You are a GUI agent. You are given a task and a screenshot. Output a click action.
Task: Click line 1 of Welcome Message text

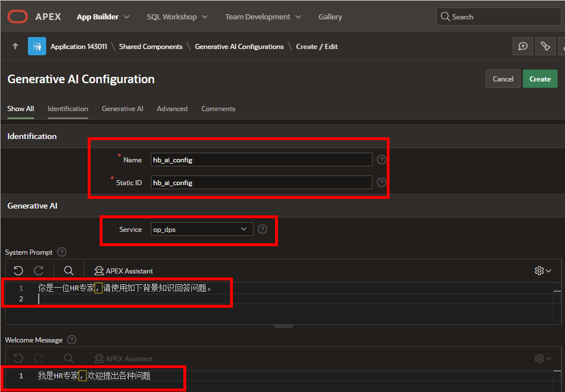tap(94, 375)
